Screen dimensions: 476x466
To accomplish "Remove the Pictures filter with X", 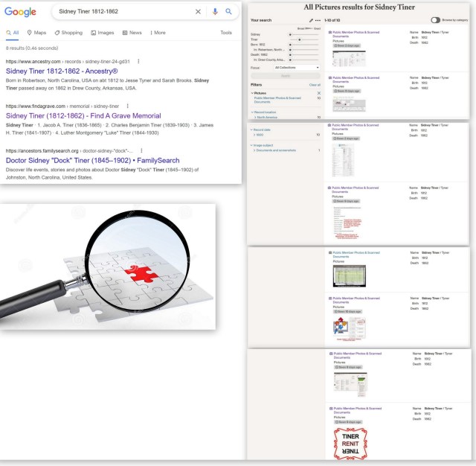I will click(x=319, y=93).
